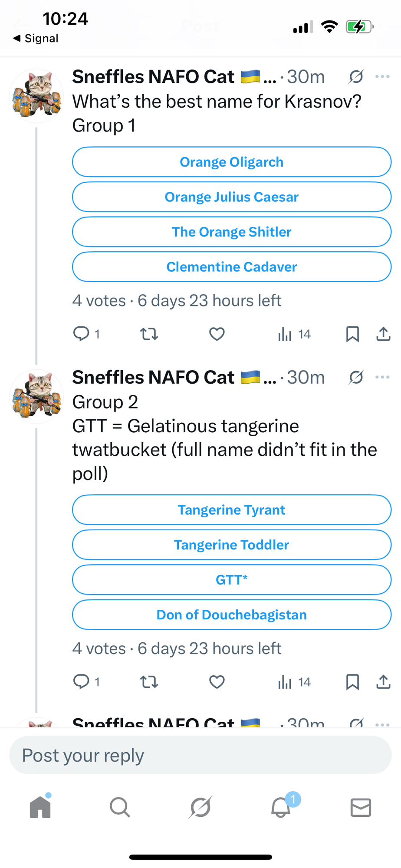Open more options menu on first post
The height and width of the screenshot is (868, 401).
(382, 77)
